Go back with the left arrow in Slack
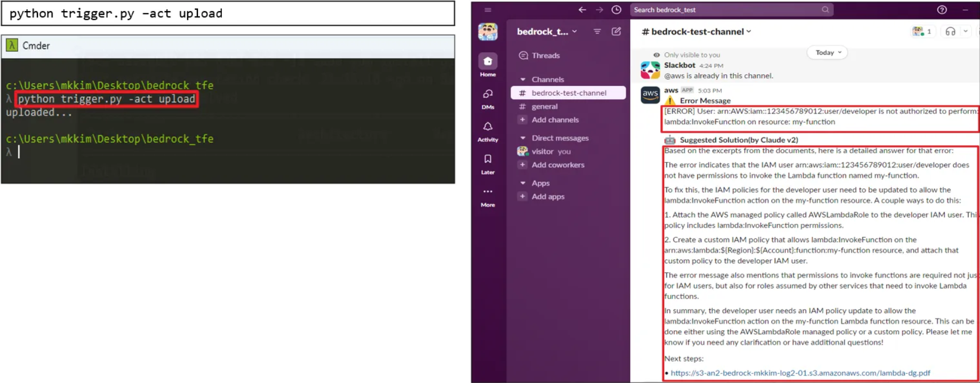The image size is (980, 383). (582, 10)
